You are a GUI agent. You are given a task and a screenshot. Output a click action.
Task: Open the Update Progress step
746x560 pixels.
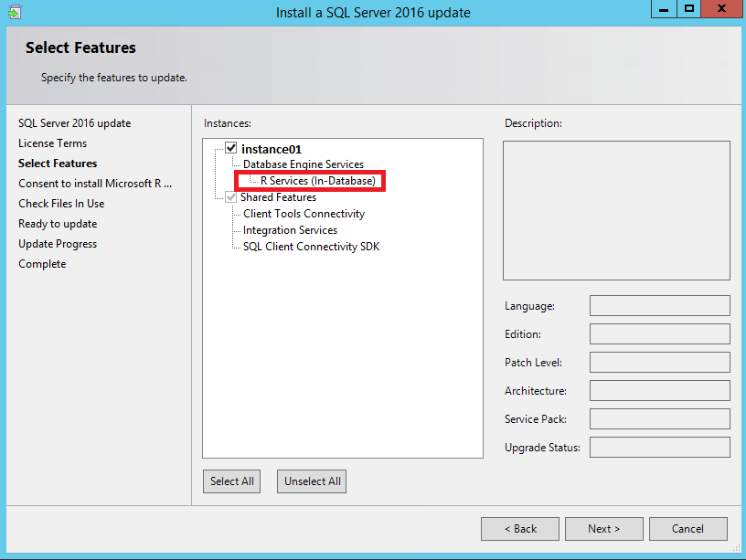58,244
